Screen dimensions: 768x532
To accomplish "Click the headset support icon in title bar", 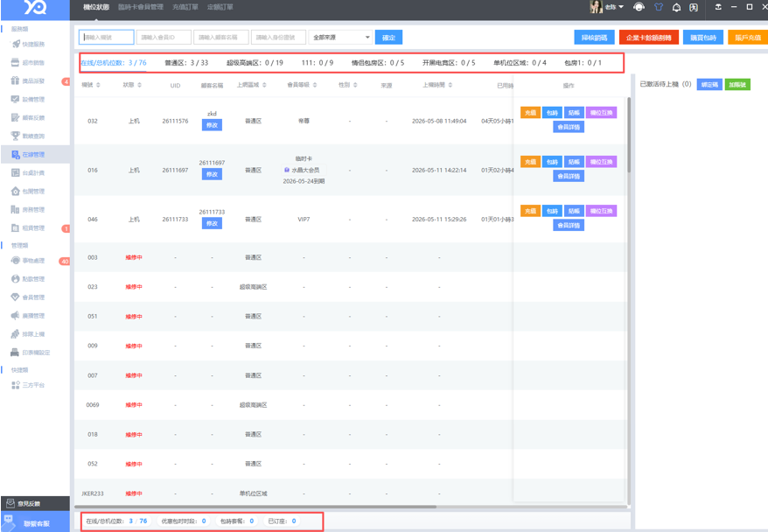I will [639, 7].
